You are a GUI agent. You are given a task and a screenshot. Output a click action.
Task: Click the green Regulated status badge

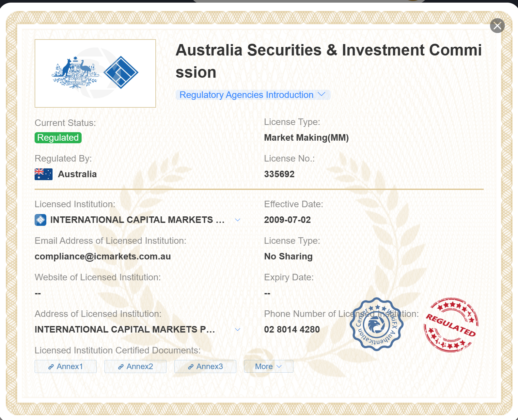pyautogui.click(x=58, y=138)
